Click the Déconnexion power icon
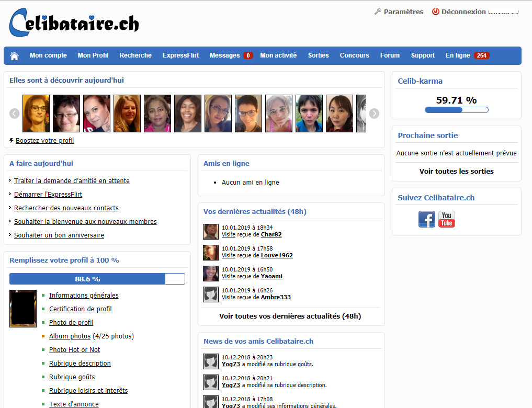This screenshot has width=532, height=408. pyautogui.click(x=436, y=11)
